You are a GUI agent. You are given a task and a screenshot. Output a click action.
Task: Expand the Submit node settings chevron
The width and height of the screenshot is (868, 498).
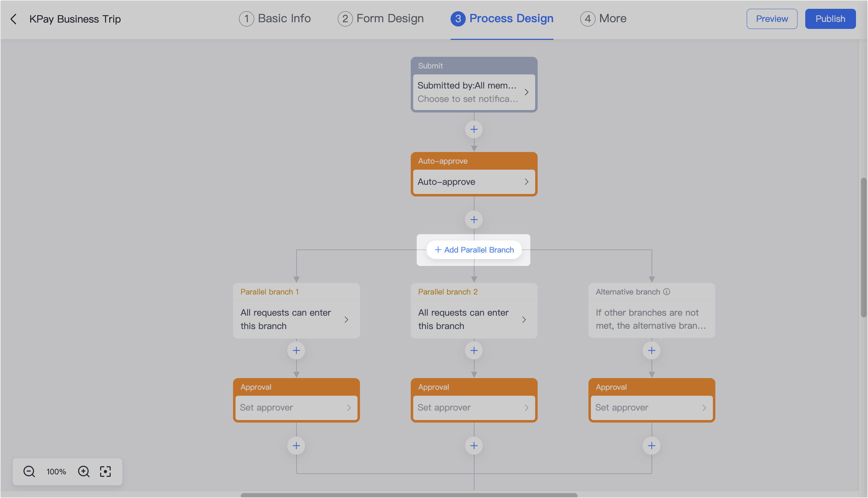[x=526, y=92]
